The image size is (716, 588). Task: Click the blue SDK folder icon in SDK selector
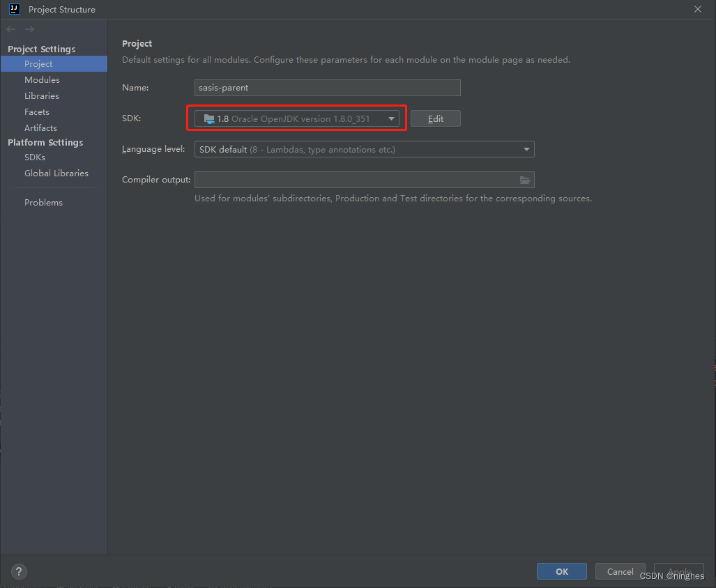pyautogui.click(x=209, y=118)
